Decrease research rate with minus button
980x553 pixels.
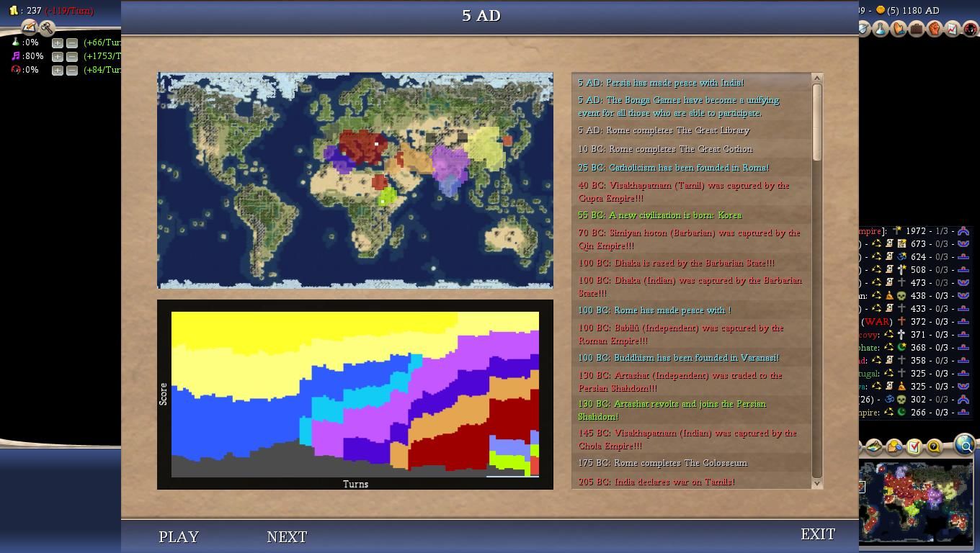tap(71, 43)
